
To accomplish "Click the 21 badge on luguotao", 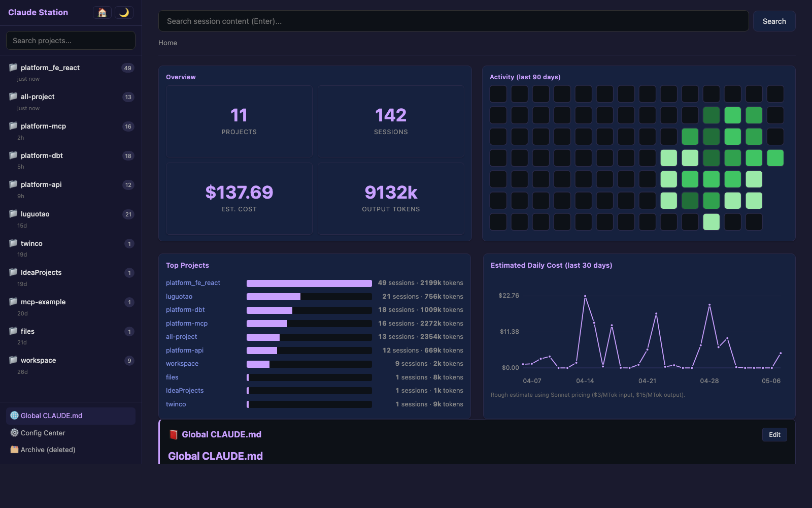I will coord(128,214).
